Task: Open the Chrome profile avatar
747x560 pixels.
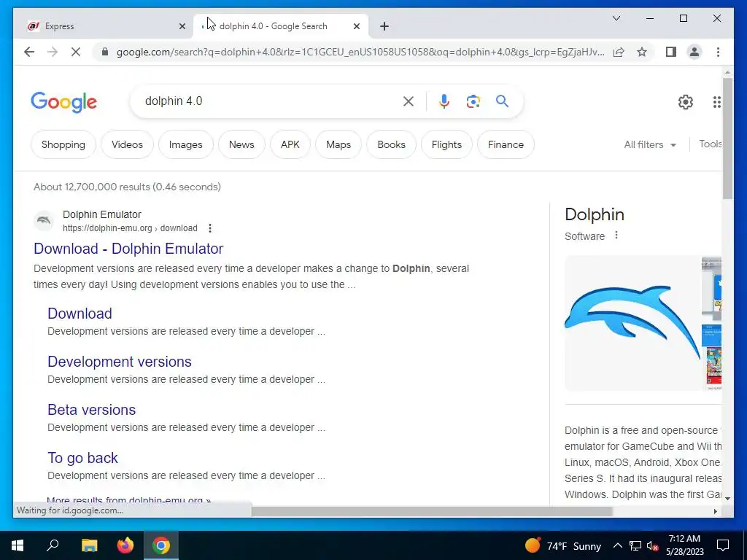Action: tap(694, 52)
